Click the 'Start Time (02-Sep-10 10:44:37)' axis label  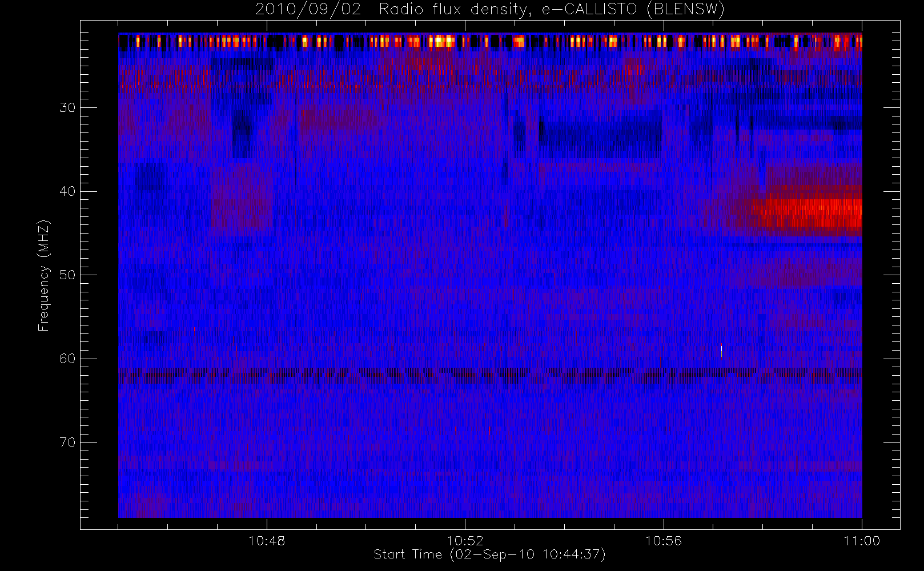[x=489, y=554]
